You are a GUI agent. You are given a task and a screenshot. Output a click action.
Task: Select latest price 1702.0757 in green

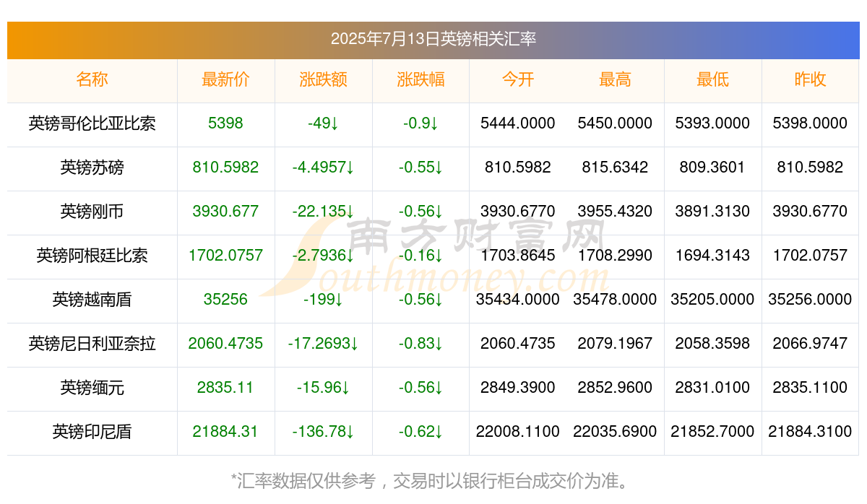(225, 256)
